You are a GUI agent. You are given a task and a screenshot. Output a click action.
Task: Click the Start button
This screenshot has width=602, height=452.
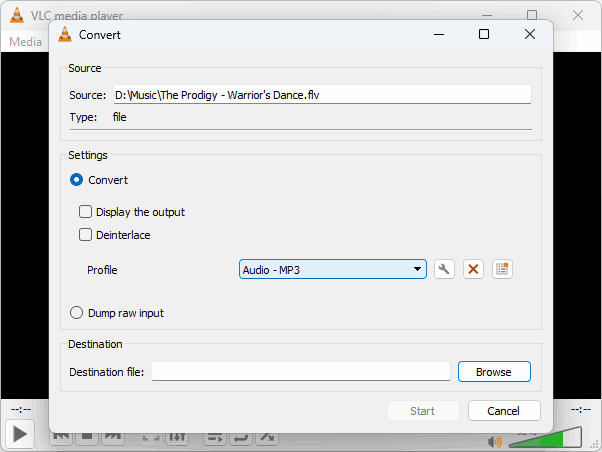[x=423, y=411]
